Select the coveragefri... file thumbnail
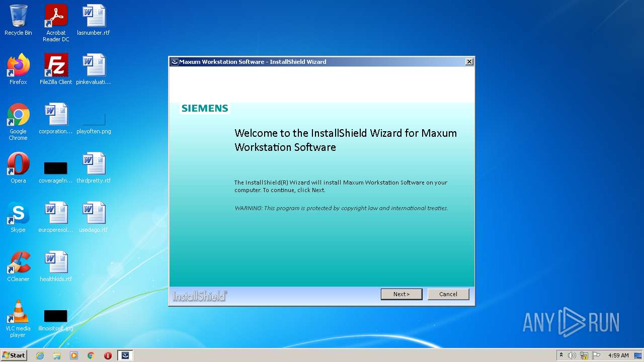The height and width of the screenshot is (362, 644). click(x=56, y=171)
